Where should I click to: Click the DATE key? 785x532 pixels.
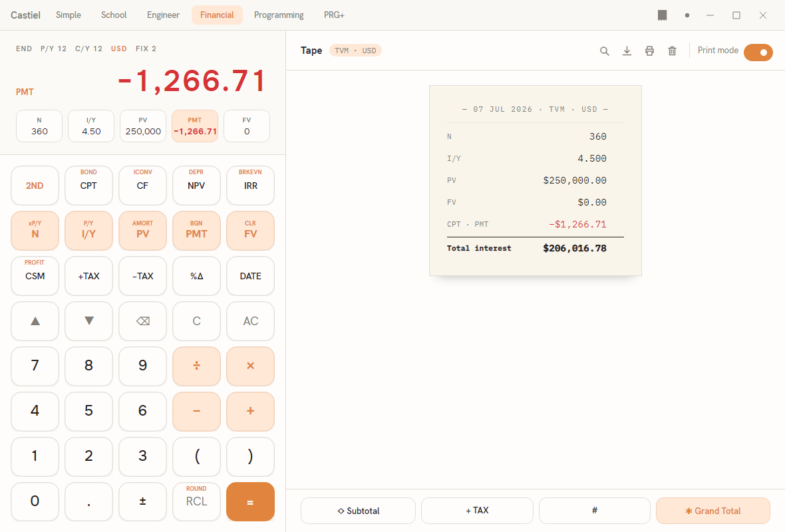point(250,276)
